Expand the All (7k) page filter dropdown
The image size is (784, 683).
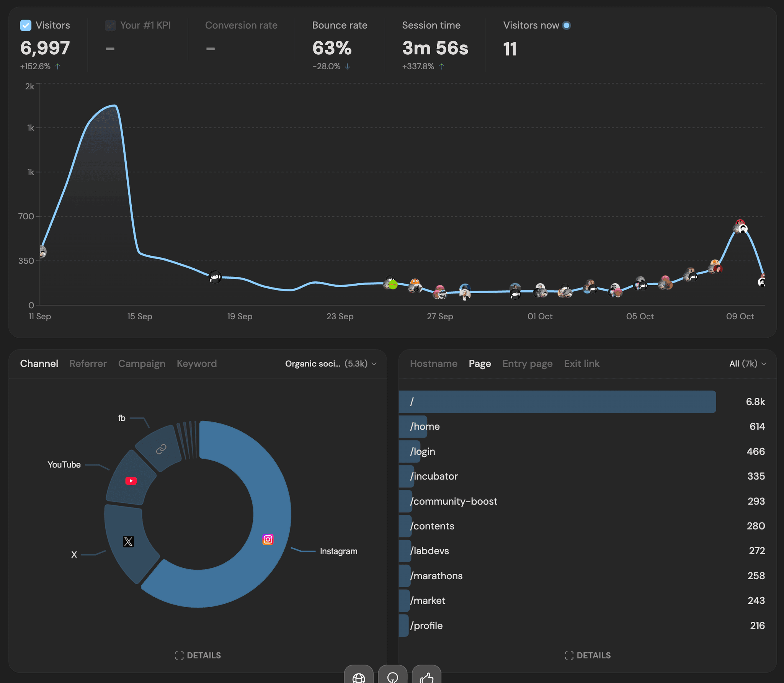click(x=747, y=364)
